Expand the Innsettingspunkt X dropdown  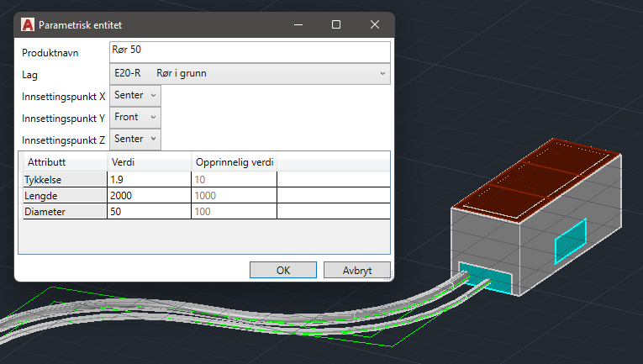(134, 96)
